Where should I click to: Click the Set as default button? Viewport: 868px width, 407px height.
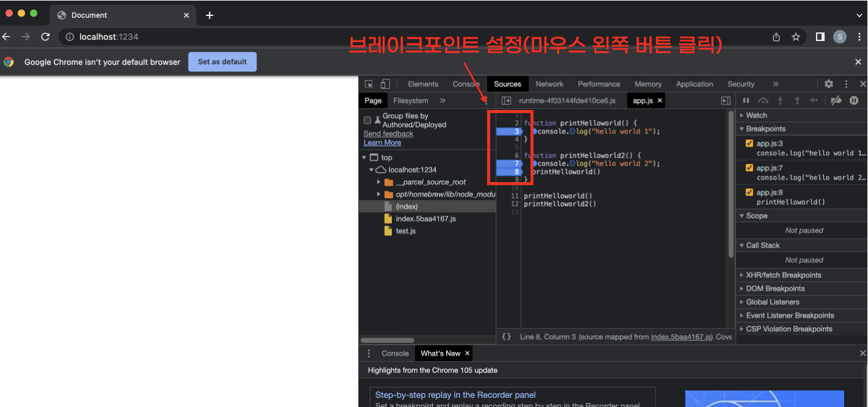point(222,62)
